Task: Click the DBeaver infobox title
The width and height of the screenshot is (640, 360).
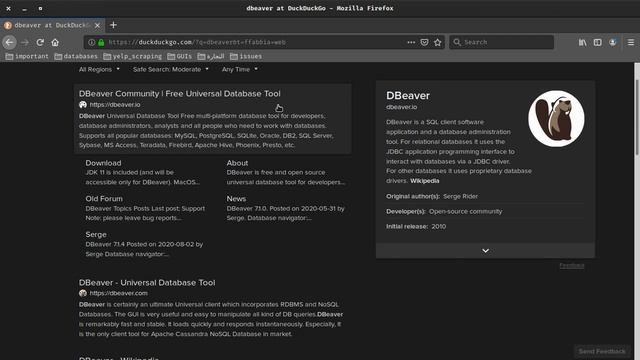Action: click(408, 96)
